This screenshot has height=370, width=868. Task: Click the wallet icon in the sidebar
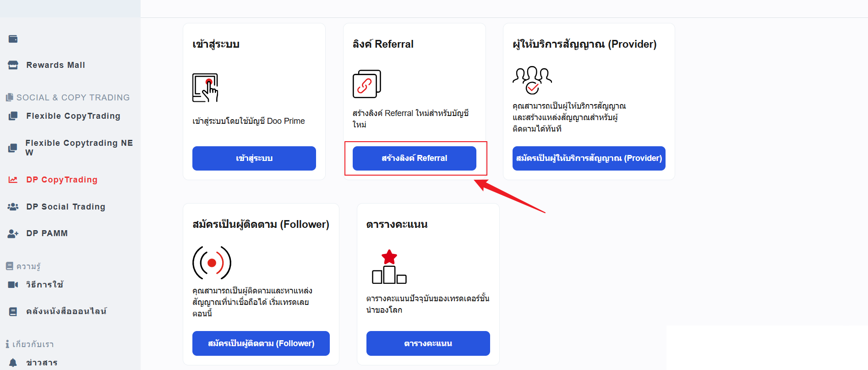coord(13,39)
